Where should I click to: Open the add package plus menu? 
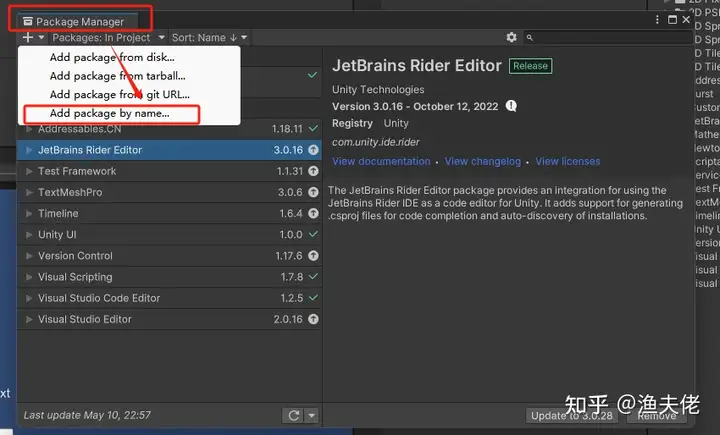pos(33,37)
